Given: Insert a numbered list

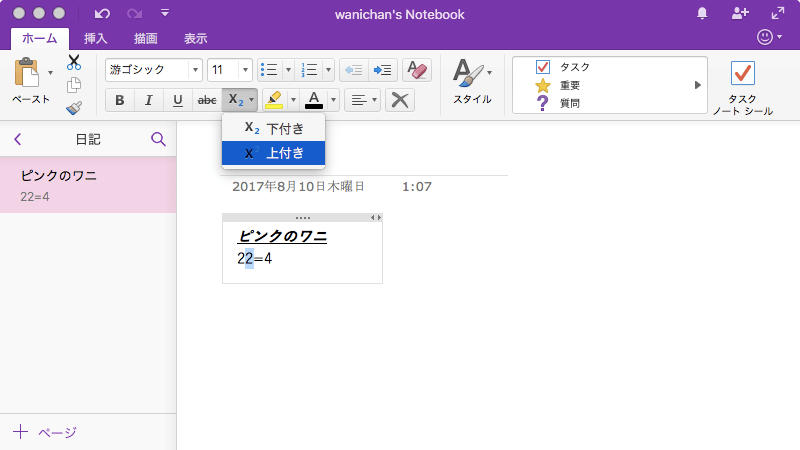Looking at the screenshot, I should tap(309, 70).
